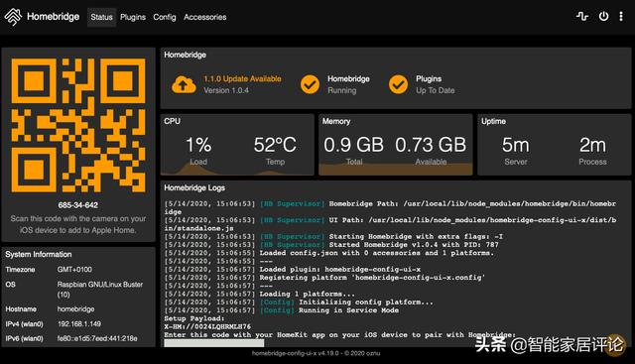Click the Version 1.0.4 text
Screen dimensions: 635x364
tap(226, 90)
